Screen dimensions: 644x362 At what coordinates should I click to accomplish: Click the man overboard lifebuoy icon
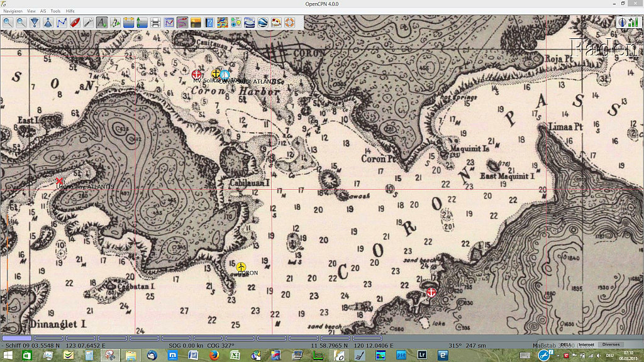click(290, 23)
